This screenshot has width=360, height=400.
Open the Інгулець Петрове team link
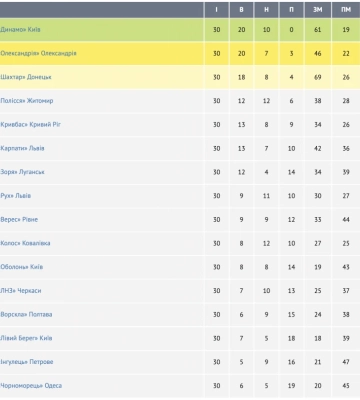click(27, 362)
